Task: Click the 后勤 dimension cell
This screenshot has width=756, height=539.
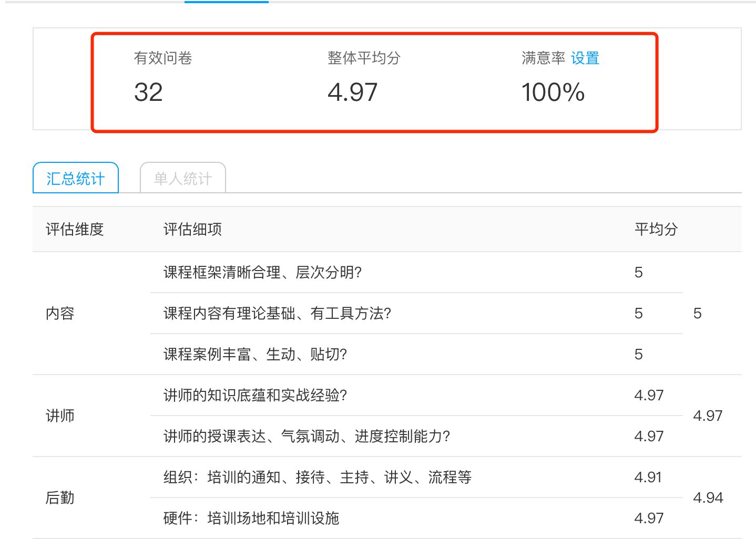Action: coord(60,498)
